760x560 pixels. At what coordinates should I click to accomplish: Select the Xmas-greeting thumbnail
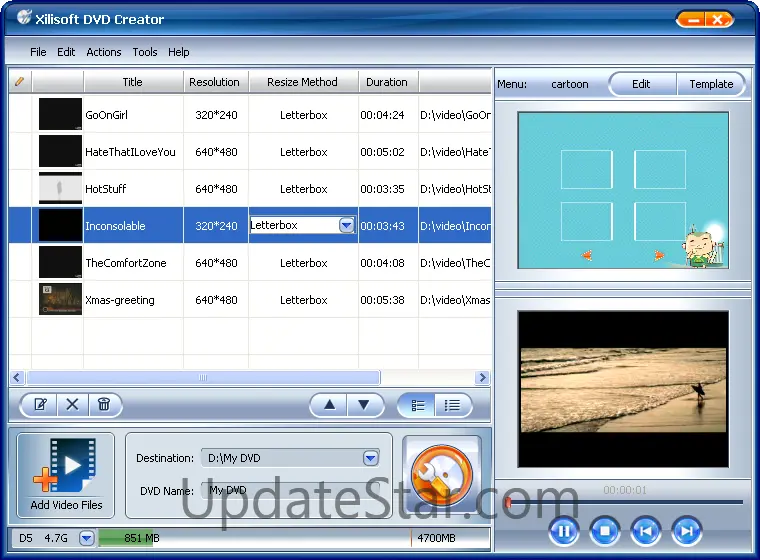click(x=60, y=299)
